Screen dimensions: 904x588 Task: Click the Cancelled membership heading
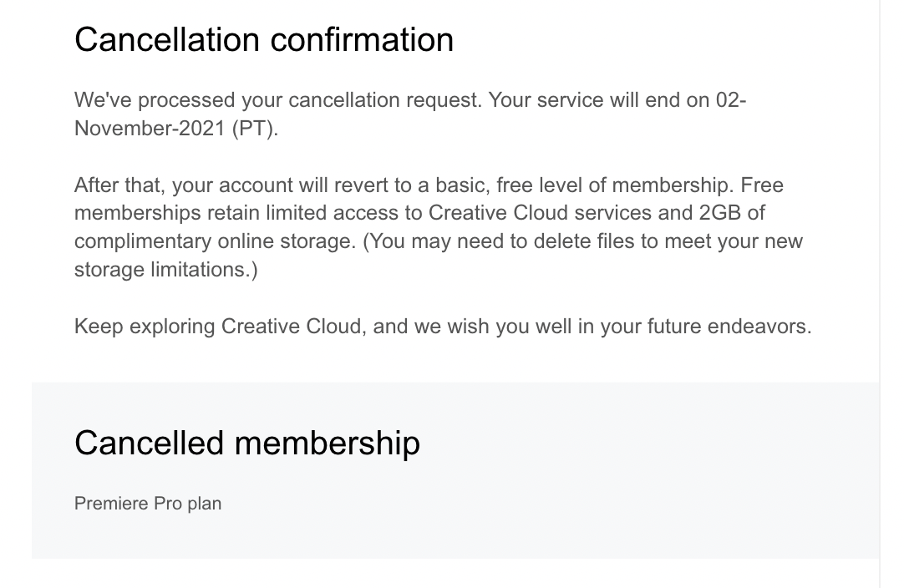[x=247, y=444]
